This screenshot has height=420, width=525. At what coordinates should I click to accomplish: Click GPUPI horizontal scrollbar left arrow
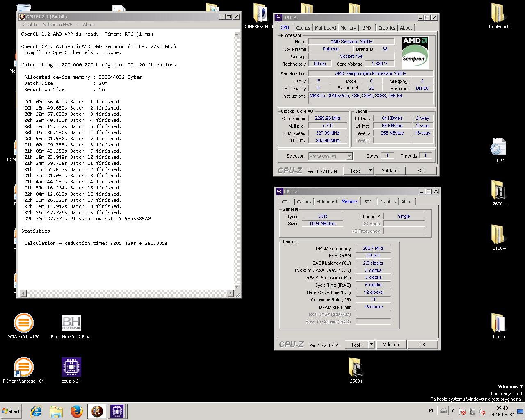click(23, 293)
